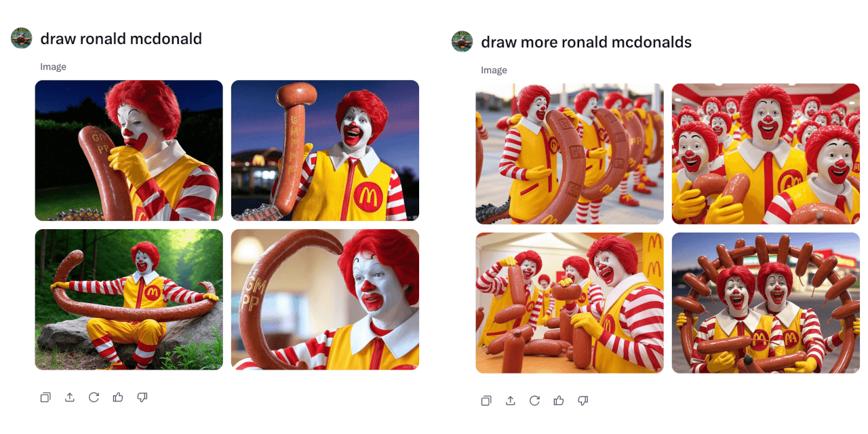
Task: Click user avatar beside 'draw ronald mcdonald'
Action: 22,39
